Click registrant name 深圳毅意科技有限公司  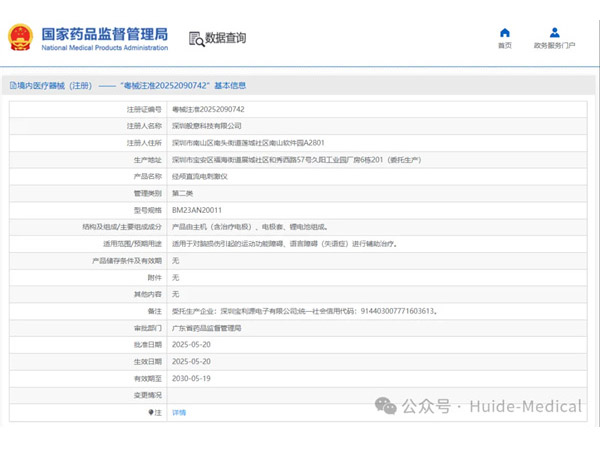[x=206, y=126]
